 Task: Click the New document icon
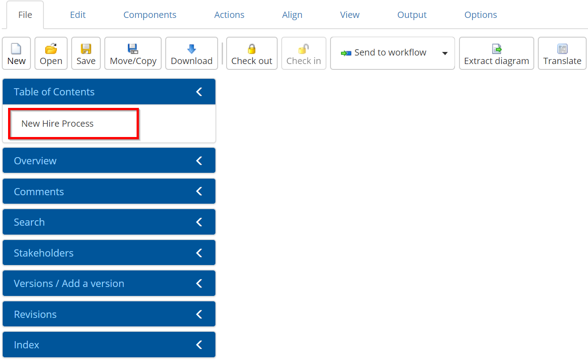16,49
